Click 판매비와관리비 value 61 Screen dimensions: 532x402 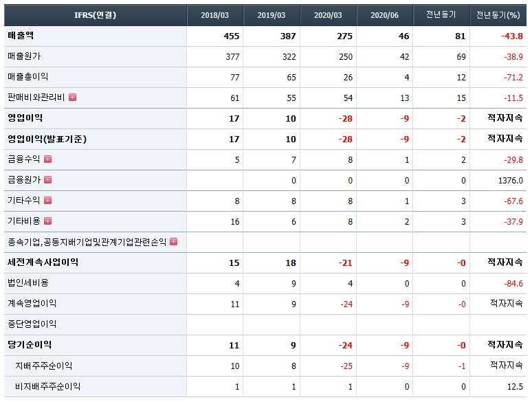[235, 98]
